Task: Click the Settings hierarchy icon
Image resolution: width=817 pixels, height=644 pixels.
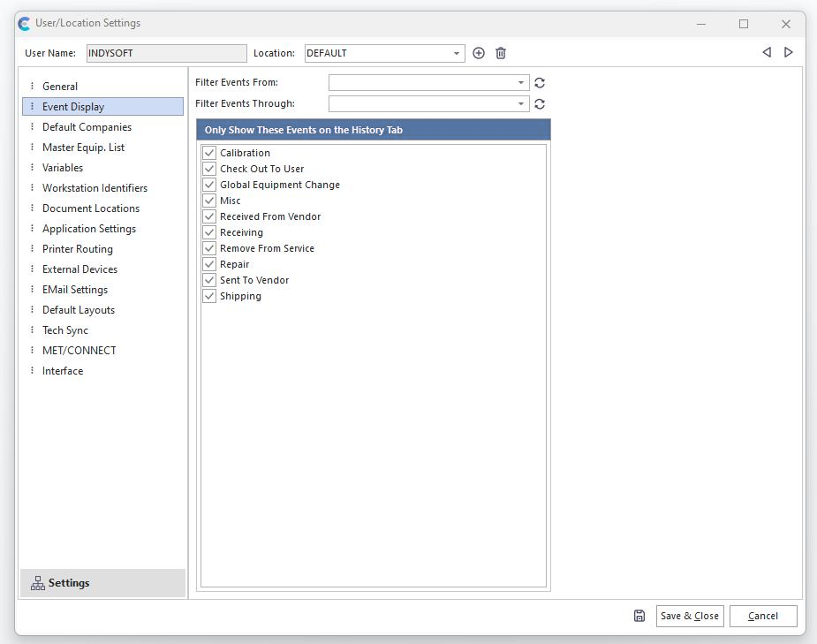Action: 37,583
